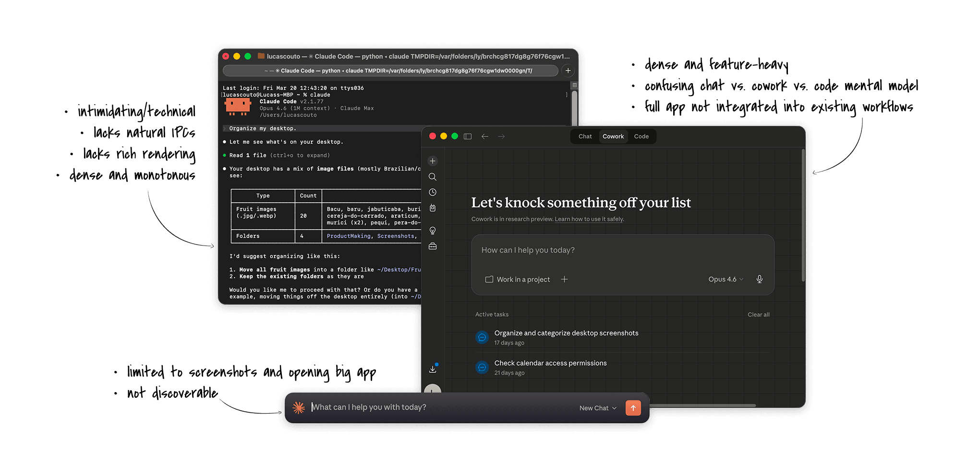Close the terminal window with red button
This screenshot has height=455, width=980.
point(226,56)
